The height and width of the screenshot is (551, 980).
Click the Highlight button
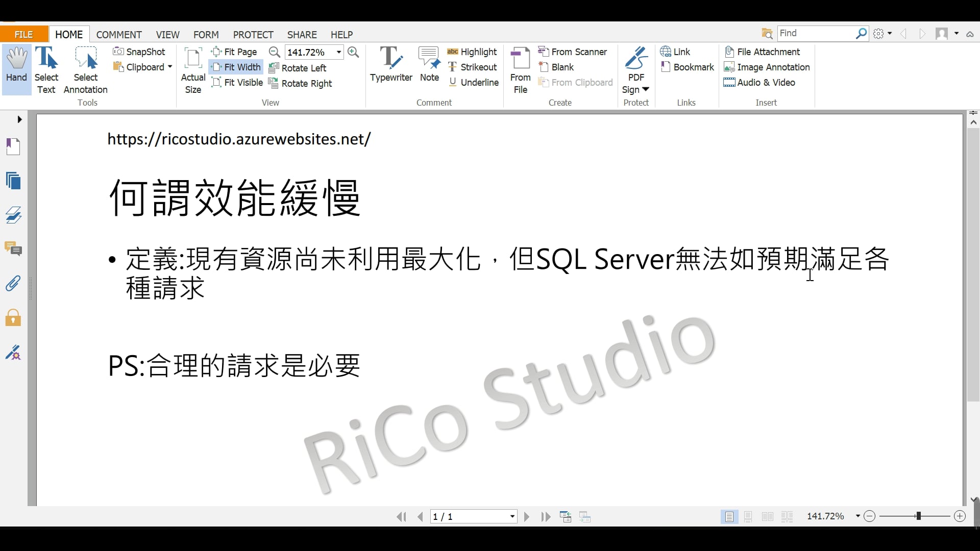pyautogui.click(x=472, y=52)
